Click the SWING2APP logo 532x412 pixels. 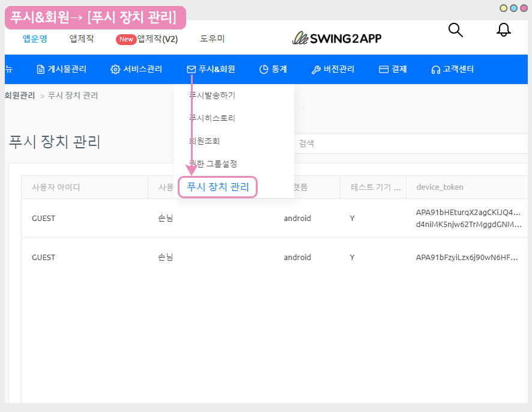[336, 39]
